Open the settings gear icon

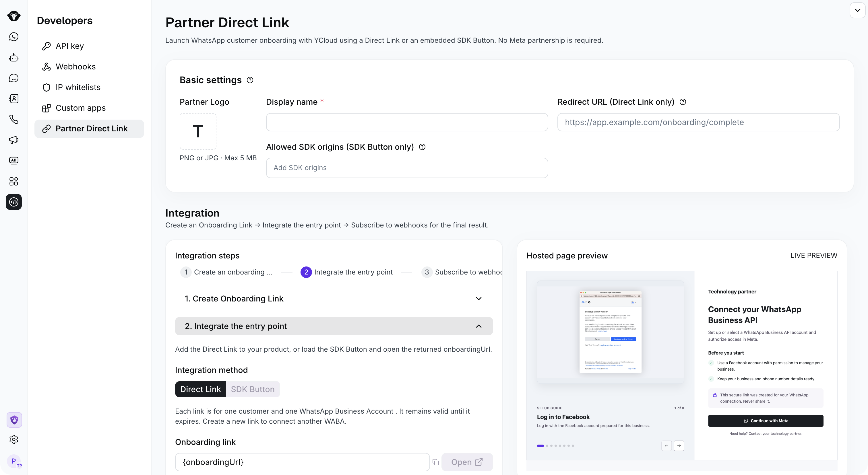point(13,439)
